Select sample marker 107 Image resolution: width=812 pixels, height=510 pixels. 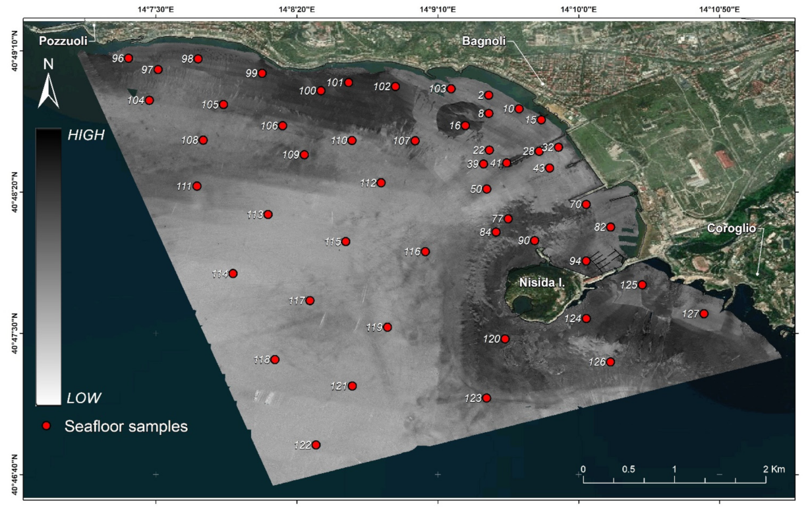click(x=415, y=140)
